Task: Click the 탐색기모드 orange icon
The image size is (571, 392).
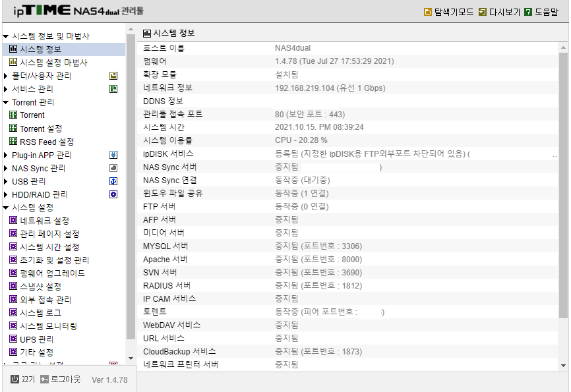Action: point(428,12)
